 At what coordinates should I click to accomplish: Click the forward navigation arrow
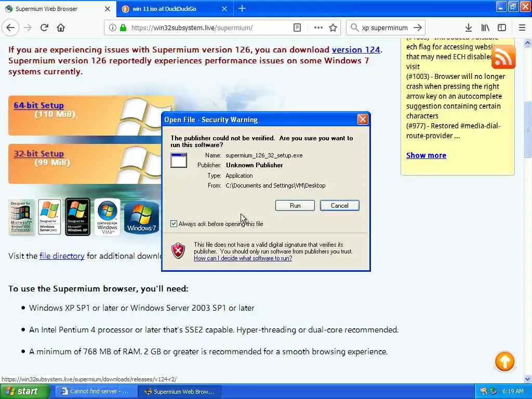[x=28, y=28]
